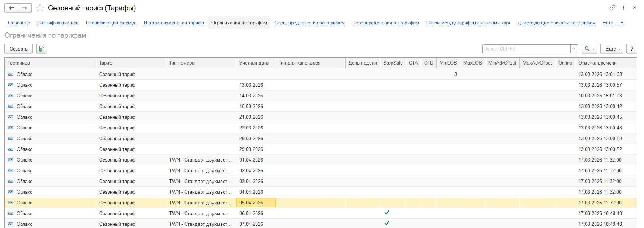Click the create-by-copying document icon button

(42, 49)
